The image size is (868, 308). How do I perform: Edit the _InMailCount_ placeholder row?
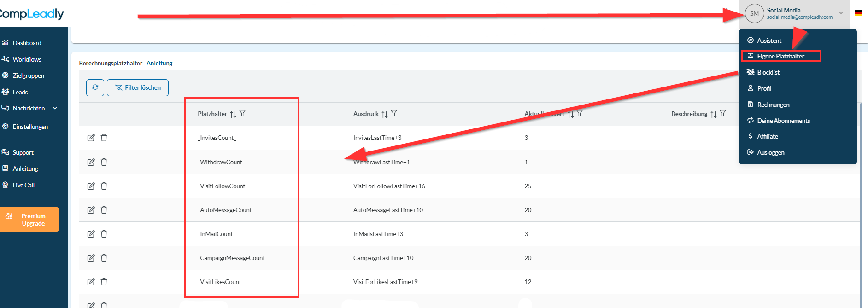pyautogui.click(x=91, y=234)
